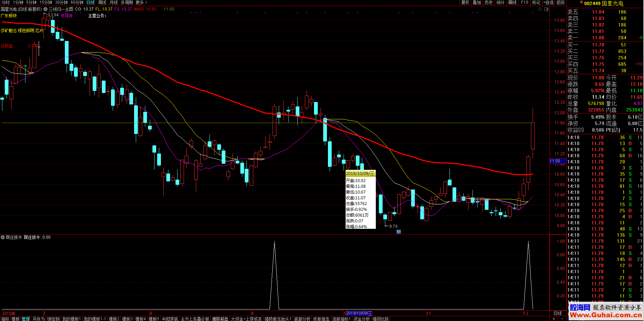Select the 中阳穿底 template

point(170,319)
